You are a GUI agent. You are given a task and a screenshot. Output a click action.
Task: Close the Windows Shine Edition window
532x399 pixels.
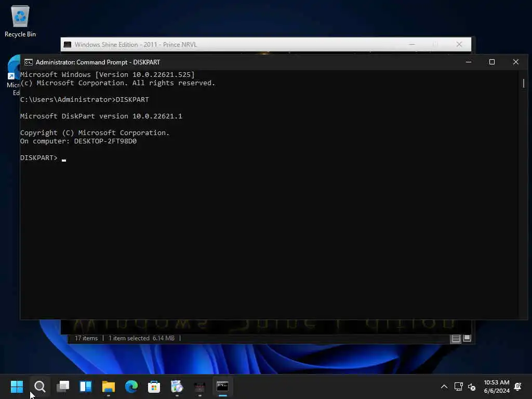tap(459, 45)
